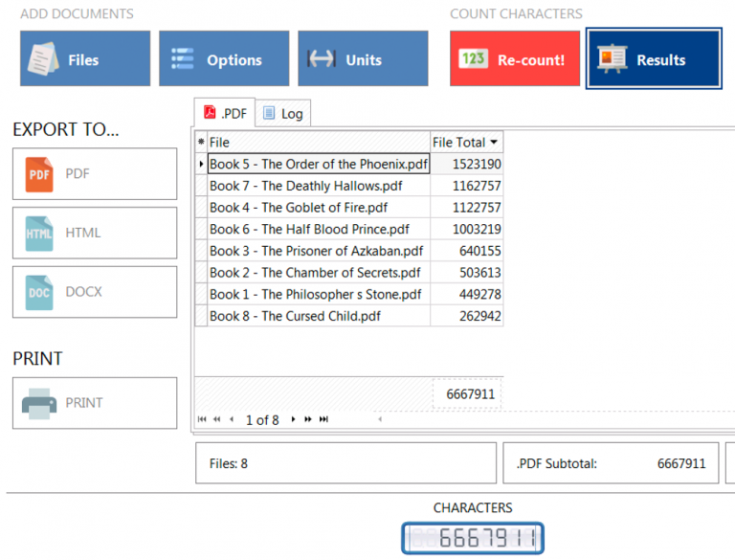Click the grid footer sum 6667911
This screenshot has width=735, height=560.
(x=467, y=394)
